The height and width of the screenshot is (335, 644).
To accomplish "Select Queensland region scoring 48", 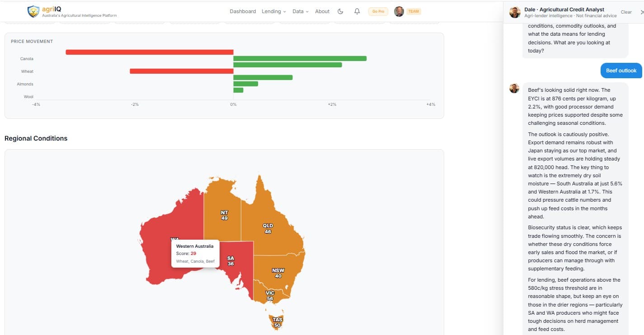I will click(268, 228).
